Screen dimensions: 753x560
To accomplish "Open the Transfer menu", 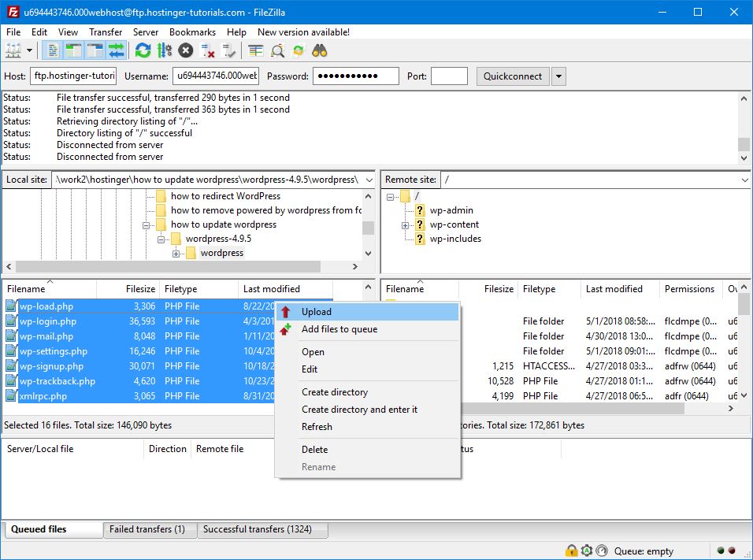I will tap(106, 32).
